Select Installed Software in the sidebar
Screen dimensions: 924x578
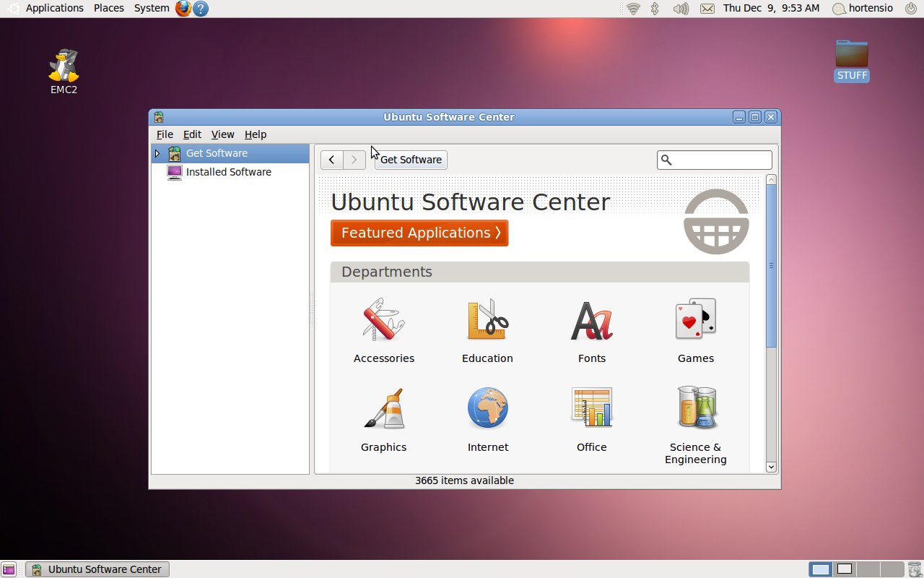(228, 172)
